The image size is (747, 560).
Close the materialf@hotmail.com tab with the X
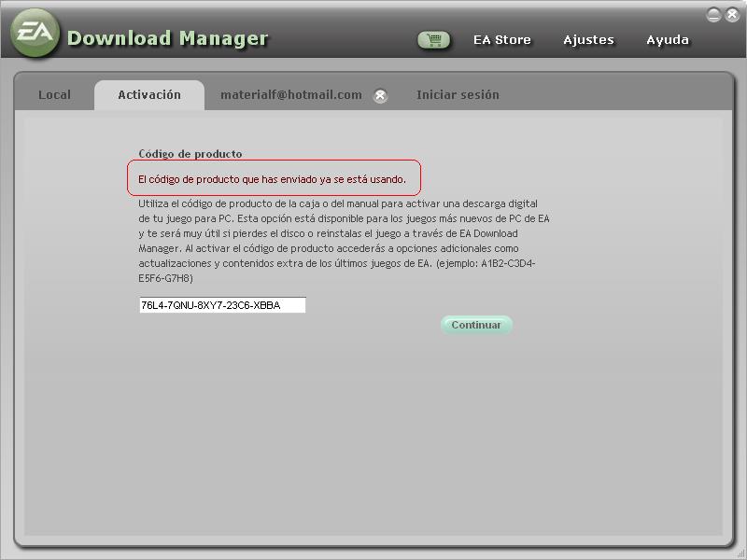coord(380,96)
